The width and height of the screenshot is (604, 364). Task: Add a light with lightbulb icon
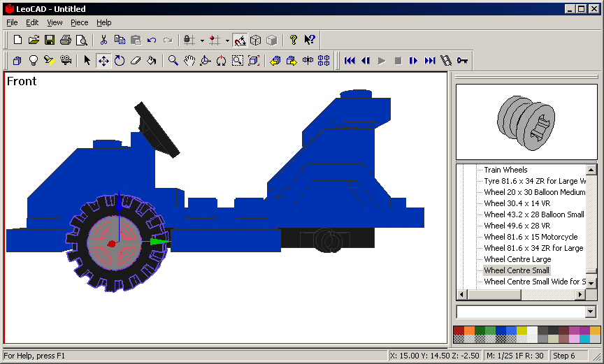point(33,61)
